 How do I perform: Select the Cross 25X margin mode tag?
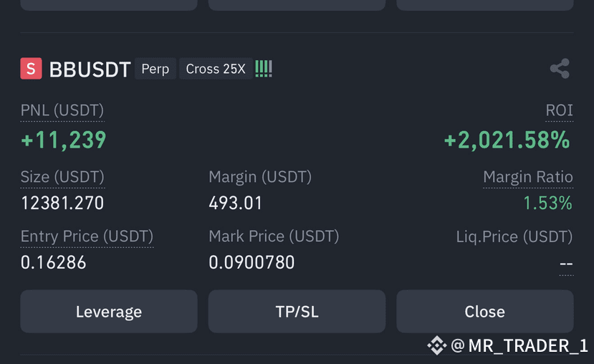click(x=216, y=69)
